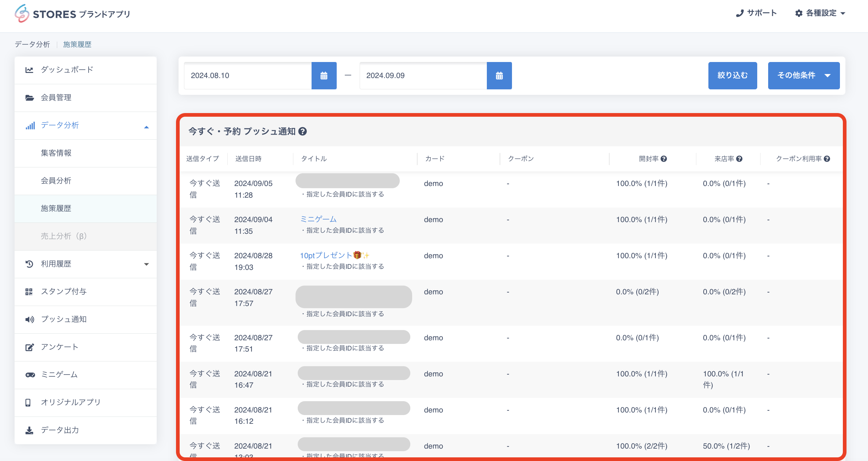868x461 pixels.
Task: Click the 100.0% (1/1件) visit rate cell
Action: coord(723,379)
